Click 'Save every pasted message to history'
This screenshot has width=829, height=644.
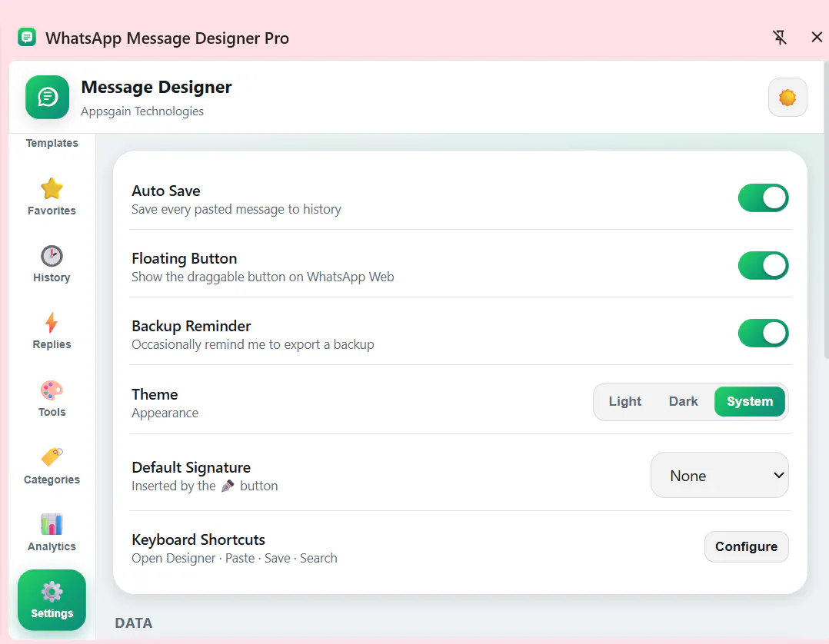click(x=236, y=209)
